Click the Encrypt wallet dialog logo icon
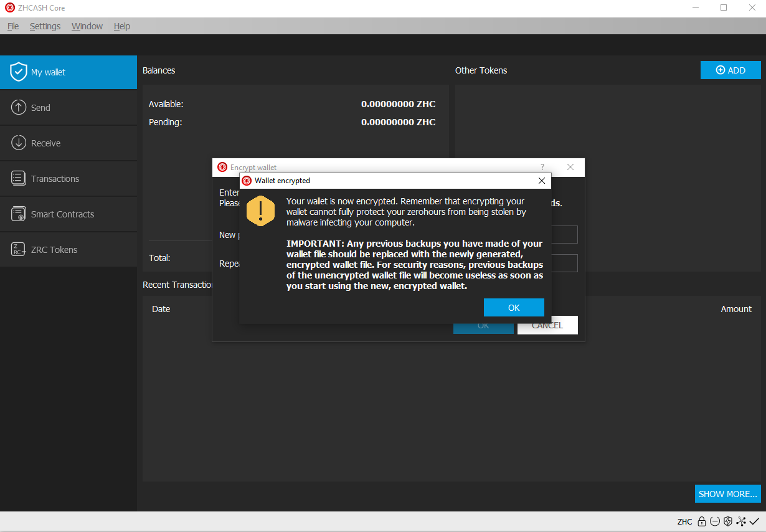 tap(222, 167)
